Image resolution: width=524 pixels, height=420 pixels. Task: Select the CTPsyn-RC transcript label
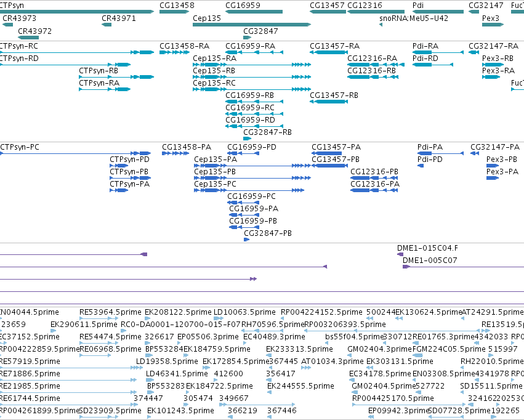(19, 46)
